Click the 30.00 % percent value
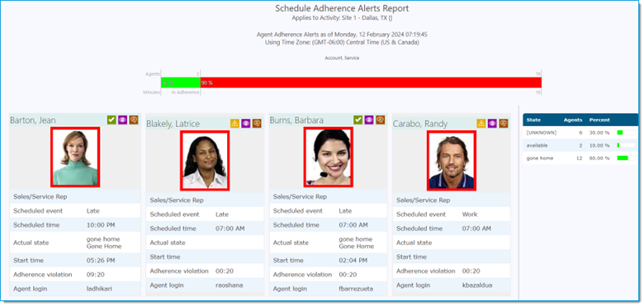The height and width of the screenshot is (306, 644). pyautogui.click(x=599, y=133)
